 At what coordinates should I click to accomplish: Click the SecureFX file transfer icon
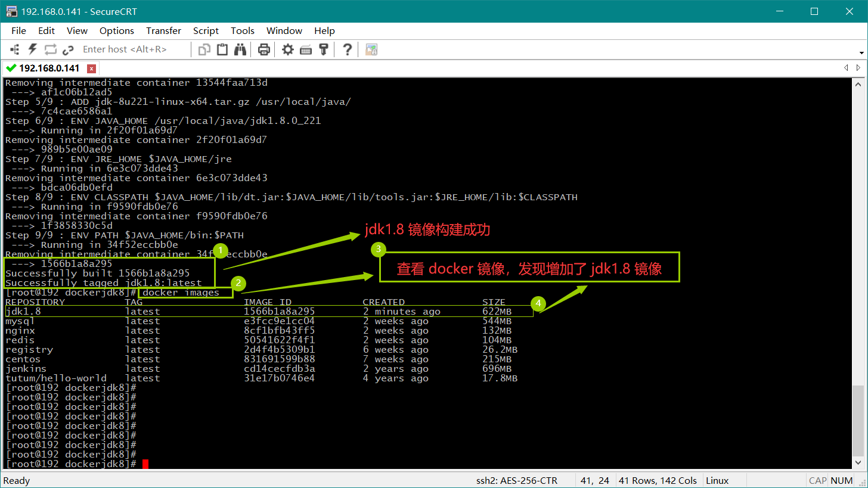pyautogui.click(x=371, y=49)
